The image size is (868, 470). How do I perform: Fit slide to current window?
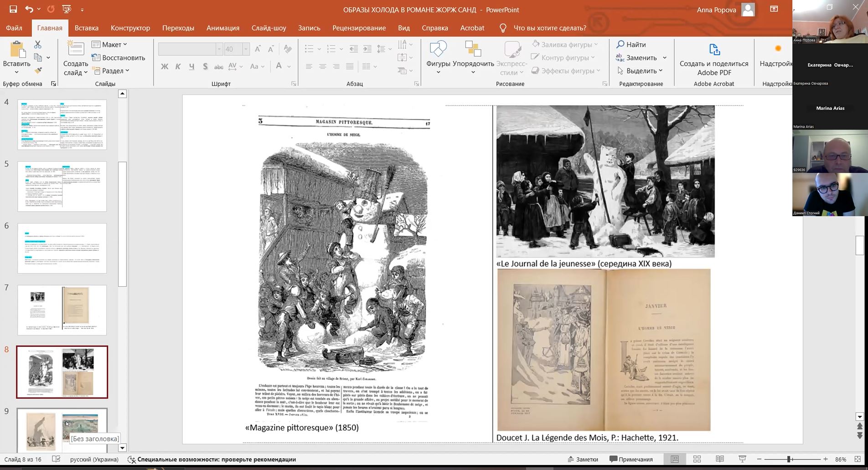(x=858, y=459)
